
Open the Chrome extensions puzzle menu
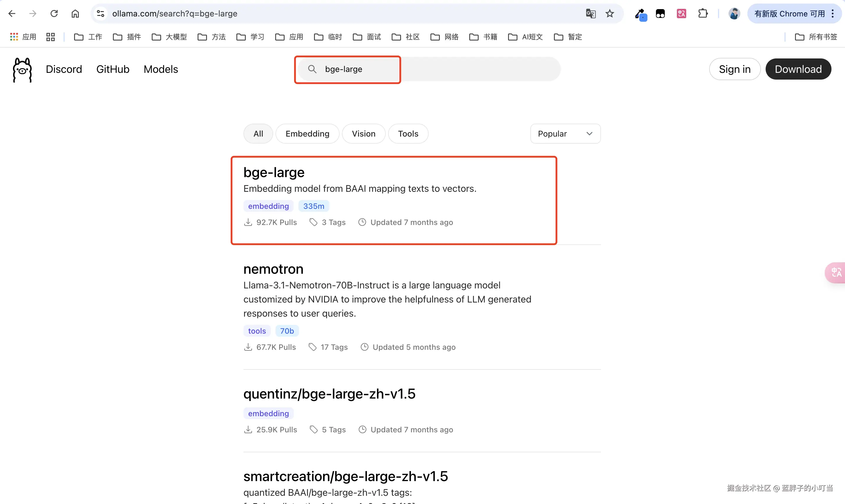click(703, 14)
